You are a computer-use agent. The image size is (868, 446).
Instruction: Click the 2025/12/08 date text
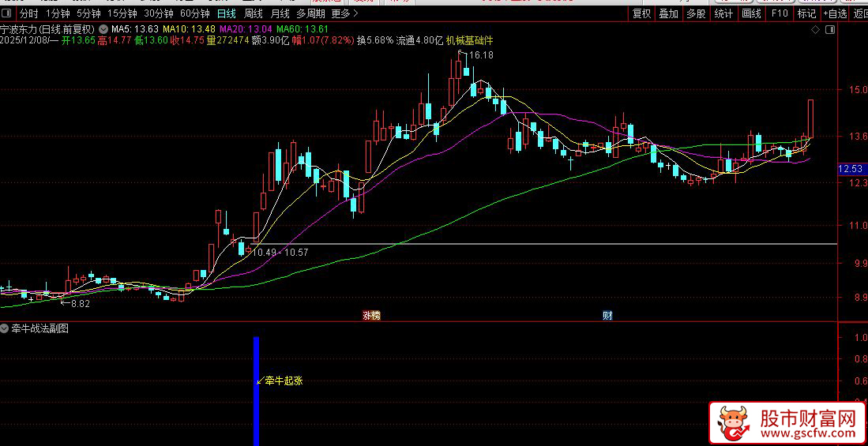click(25, 39)
